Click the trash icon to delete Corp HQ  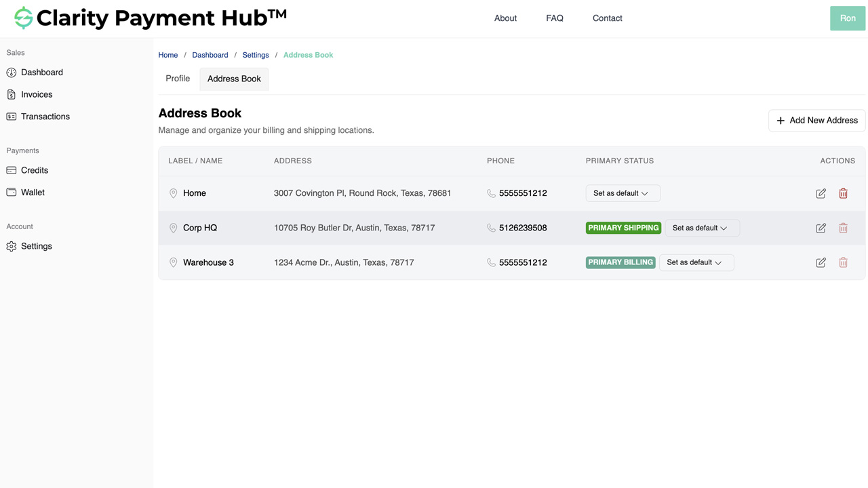pos(843,228)
